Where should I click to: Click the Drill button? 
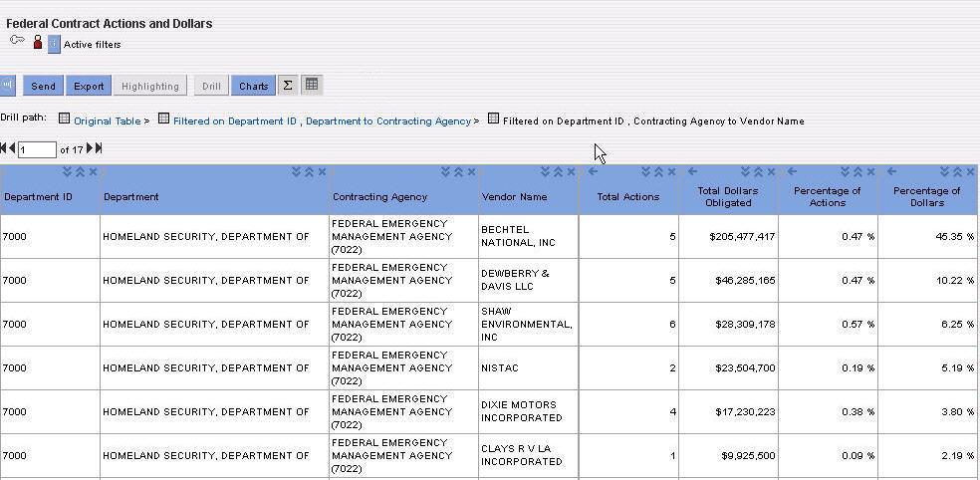(211, 86)
